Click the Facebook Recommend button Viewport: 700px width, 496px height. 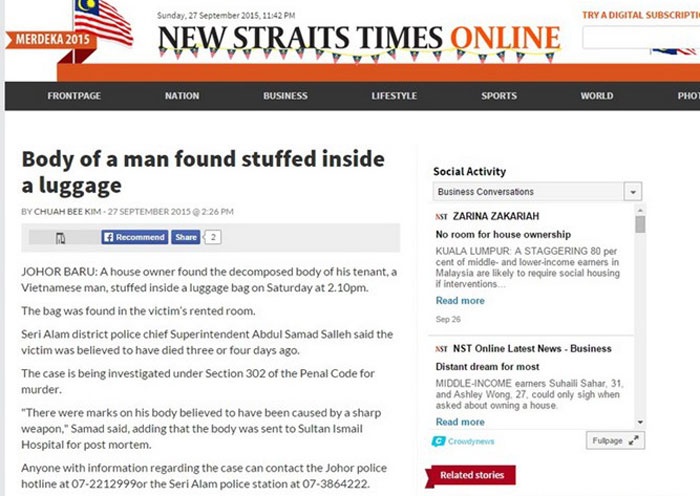134,237
